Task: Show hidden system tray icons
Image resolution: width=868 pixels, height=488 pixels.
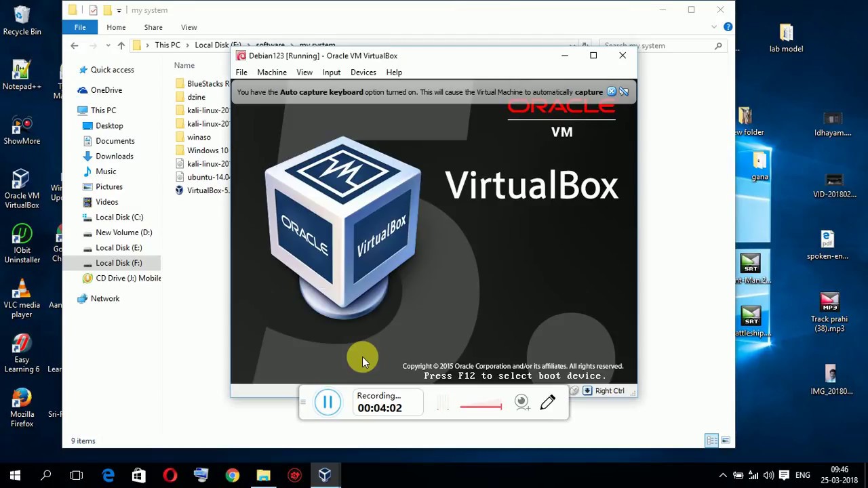Action: click(723, 475)
